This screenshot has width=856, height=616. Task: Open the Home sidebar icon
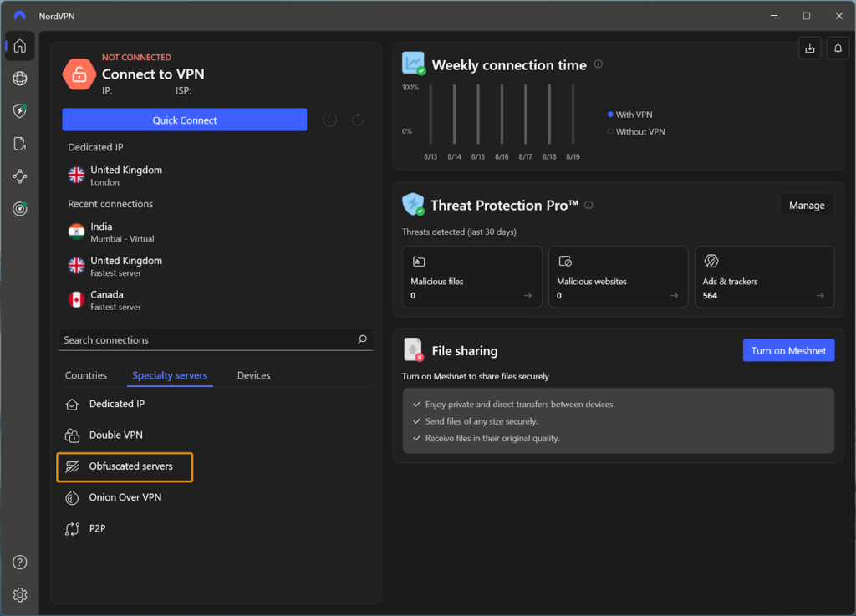click(x=20, y=46)
